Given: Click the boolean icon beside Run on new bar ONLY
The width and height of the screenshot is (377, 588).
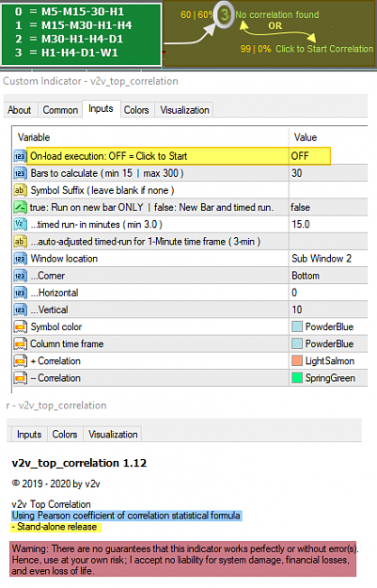Looking at the screenshot, I should point(20,207).
